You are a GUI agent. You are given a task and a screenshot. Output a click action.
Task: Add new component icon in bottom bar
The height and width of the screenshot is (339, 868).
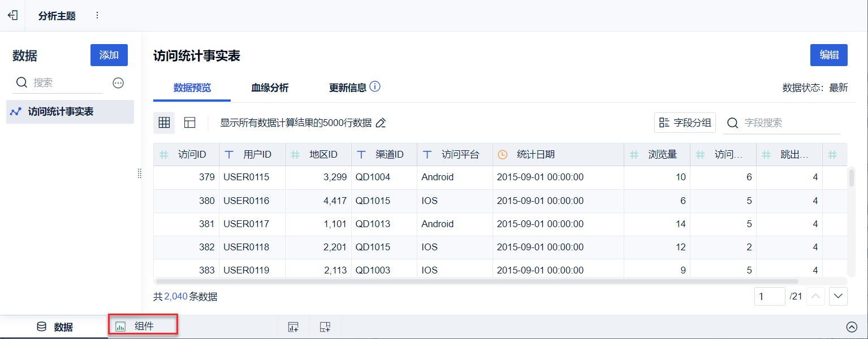tap(293, 327)
